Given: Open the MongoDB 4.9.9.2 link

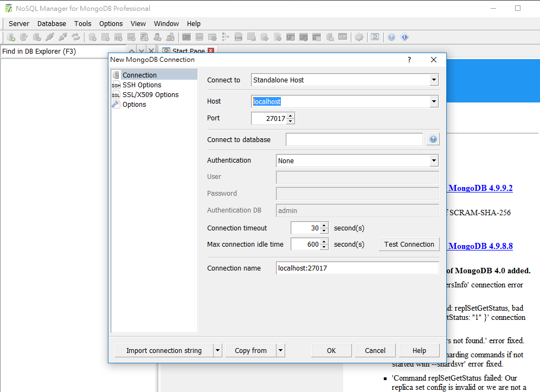Looking at the screenshot, I should 480,188.
